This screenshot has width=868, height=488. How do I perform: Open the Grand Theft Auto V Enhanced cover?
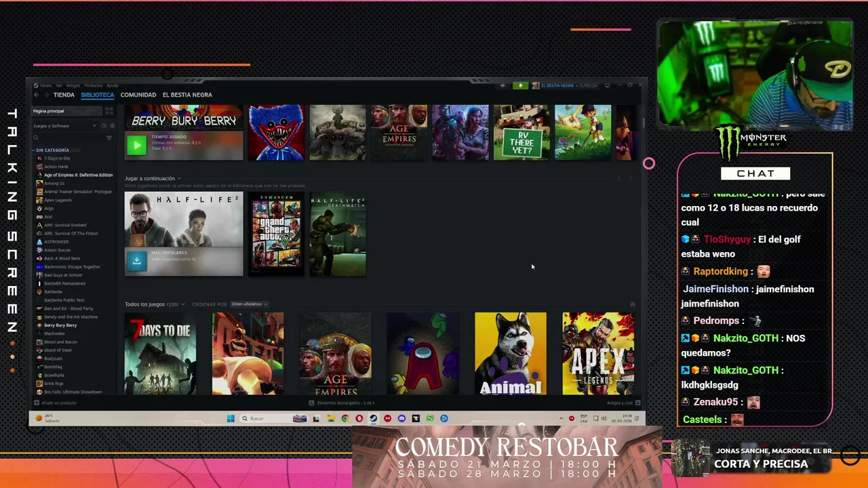coord(276,235)
